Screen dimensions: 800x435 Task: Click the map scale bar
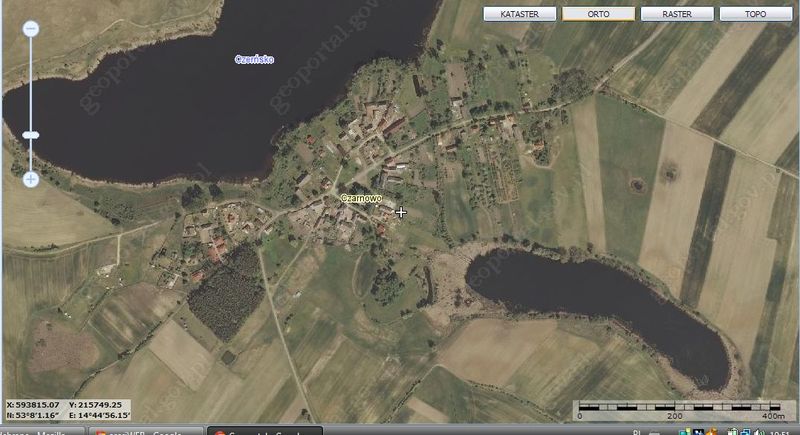tap(679, 408)
